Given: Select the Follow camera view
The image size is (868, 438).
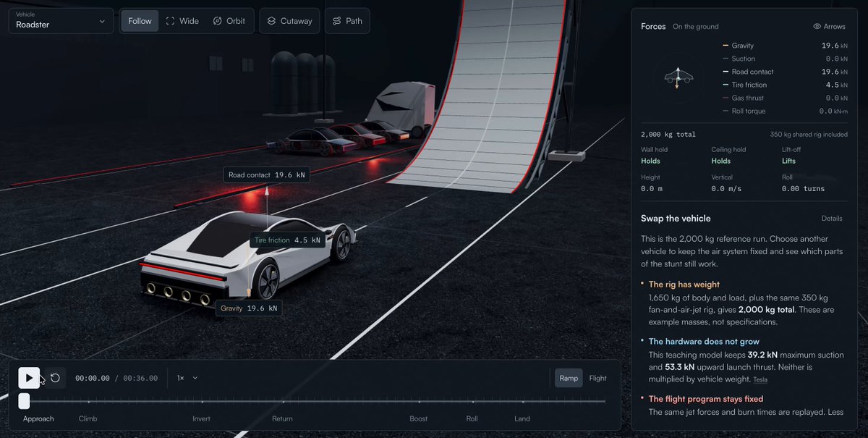Looking at the screenshot, I should pyautogui.click(x=140, y=21).
